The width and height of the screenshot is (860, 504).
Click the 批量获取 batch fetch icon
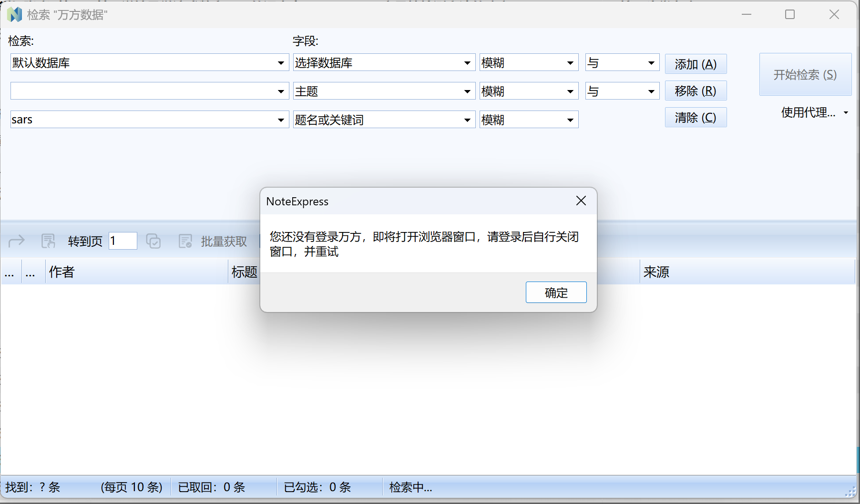[x=185, y=241]
